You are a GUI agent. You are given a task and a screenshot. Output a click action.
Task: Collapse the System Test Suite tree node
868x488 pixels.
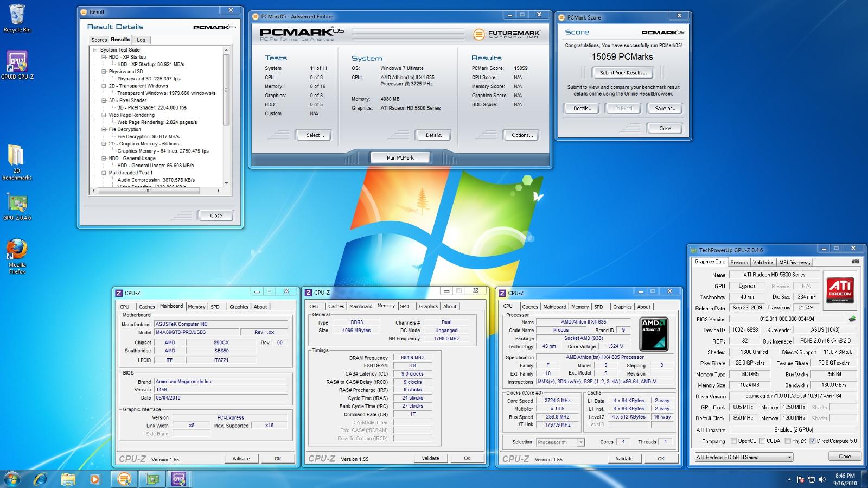click(95, 50)
